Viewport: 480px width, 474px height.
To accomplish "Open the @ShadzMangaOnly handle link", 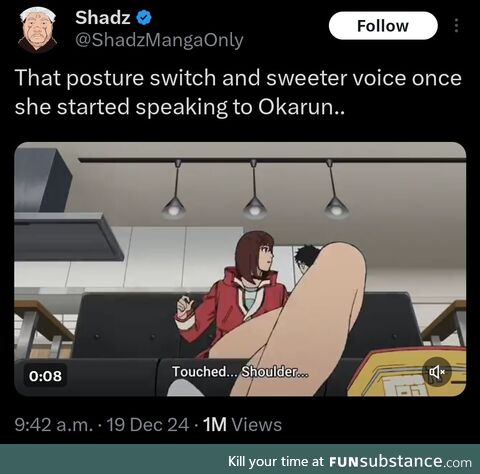I will pyautogui.click(x=159, y=41).
